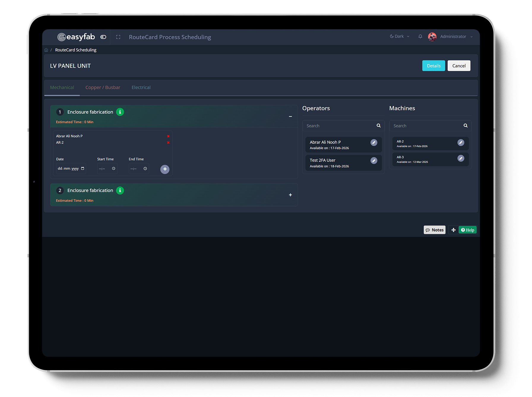
Task: Open the calendar picker in Date field
Action: pyautogui.click(x=83, y=169)
